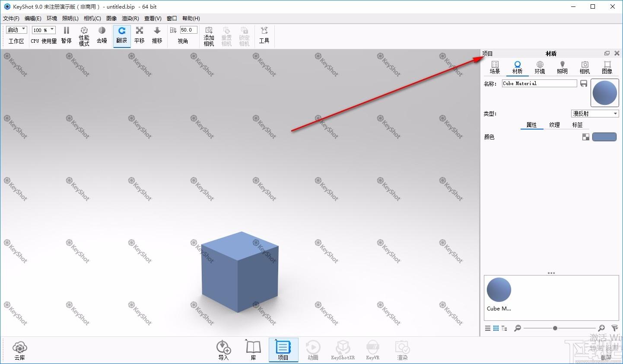
Task: Toggle the 去噪 denoise button
Action: click(102, 35)
